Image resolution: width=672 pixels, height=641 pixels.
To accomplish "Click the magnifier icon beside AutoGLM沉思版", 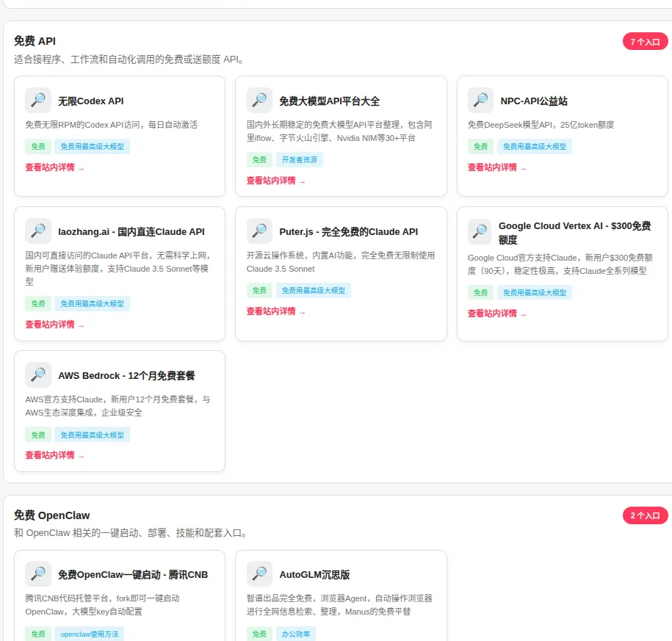I will coord(259,573).
